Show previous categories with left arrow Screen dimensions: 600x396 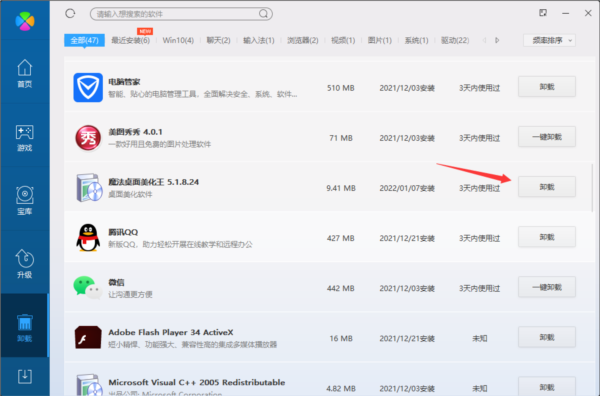(x=484, y=40)
